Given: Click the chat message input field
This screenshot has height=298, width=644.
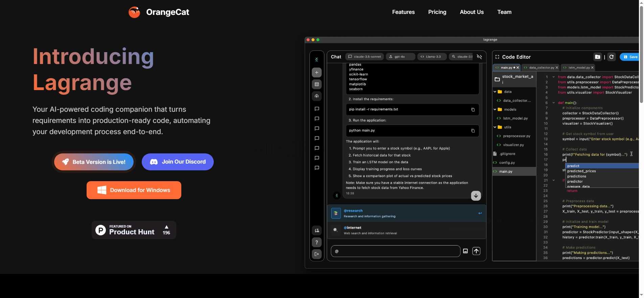Looking at the screenshot, I should [x=395, y=251].
